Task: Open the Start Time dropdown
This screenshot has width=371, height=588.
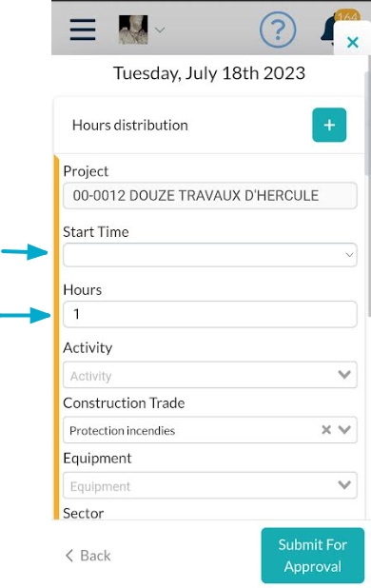Action: click(210, 255)
